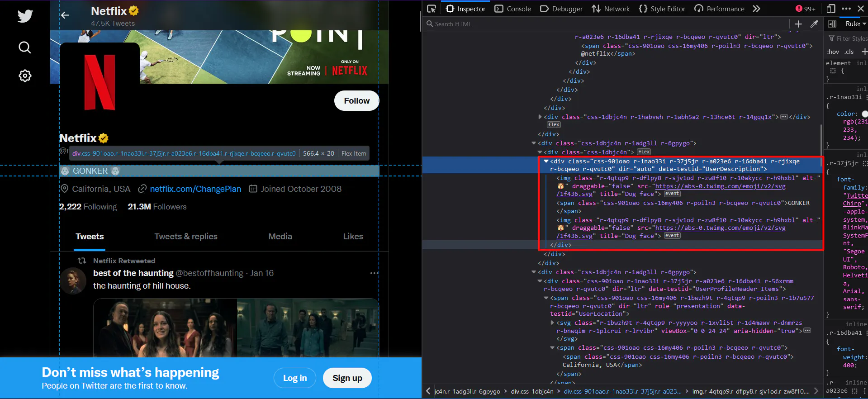View the 2,222 Following list

tap(88, 207)
